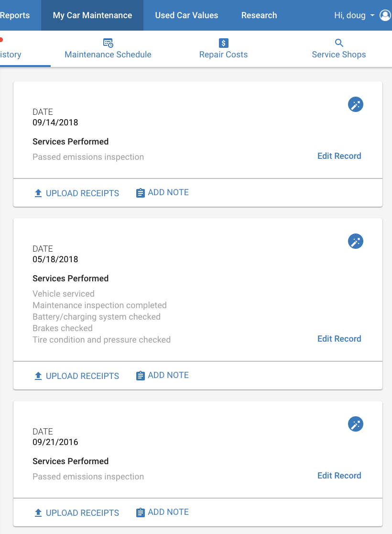Click magic wand icon on 09/14/2018 record
Viewport: 392px width, 534px height.
coord(356,105)
